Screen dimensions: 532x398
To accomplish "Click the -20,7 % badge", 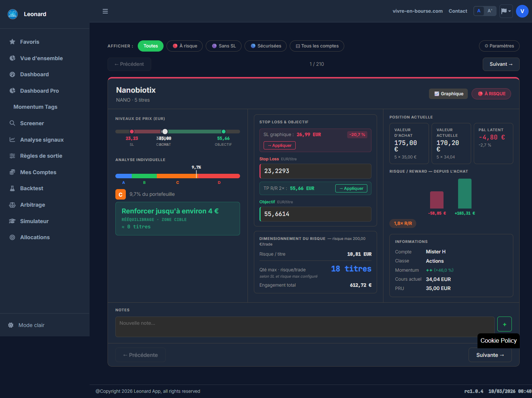I will [357, 135].
